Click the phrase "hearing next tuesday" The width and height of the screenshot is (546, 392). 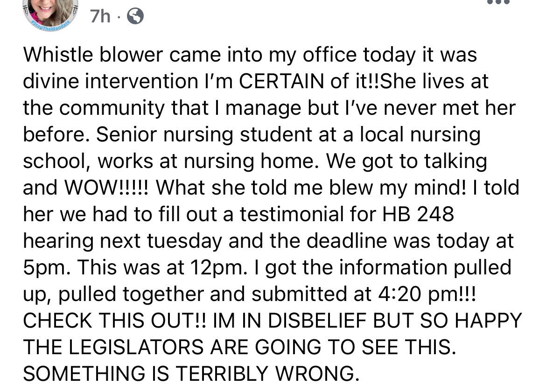click(123, 241)
